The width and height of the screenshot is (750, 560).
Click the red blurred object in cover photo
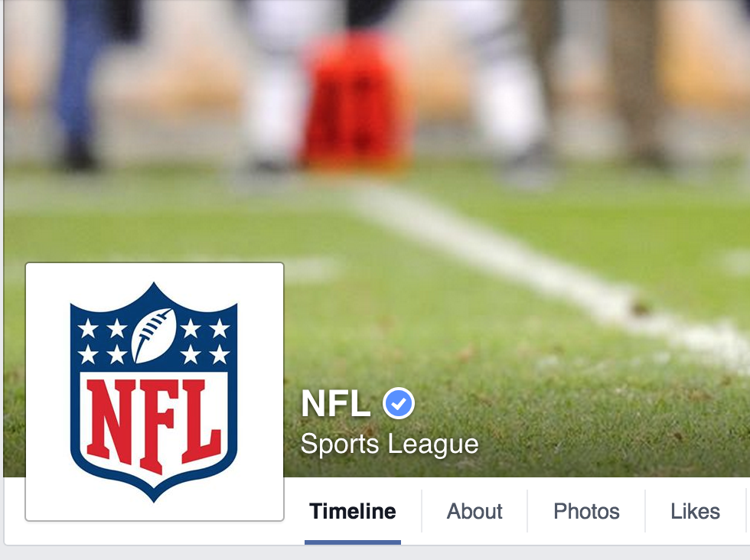[x=357, y=100]
